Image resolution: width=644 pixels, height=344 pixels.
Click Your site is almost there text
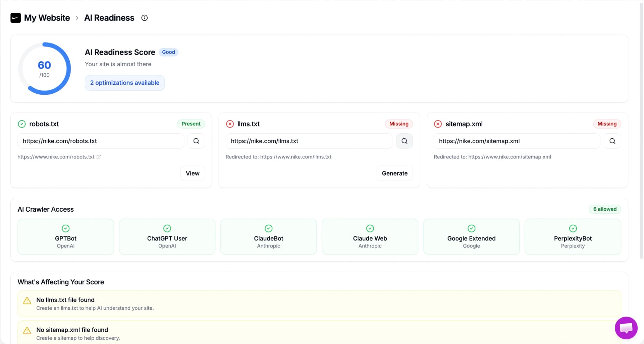118,64
